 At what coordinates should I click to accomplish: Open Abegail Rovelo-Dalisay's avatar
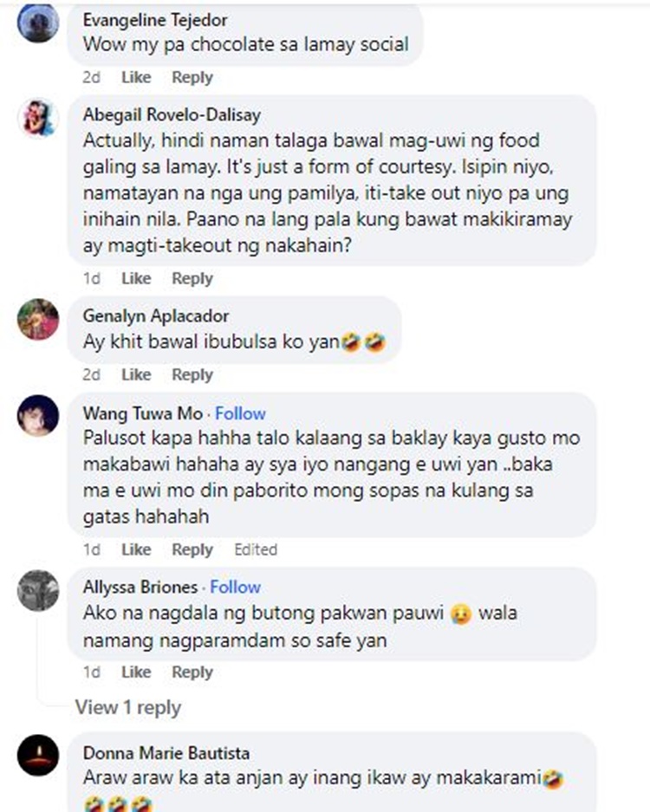[x=38, y=118]
